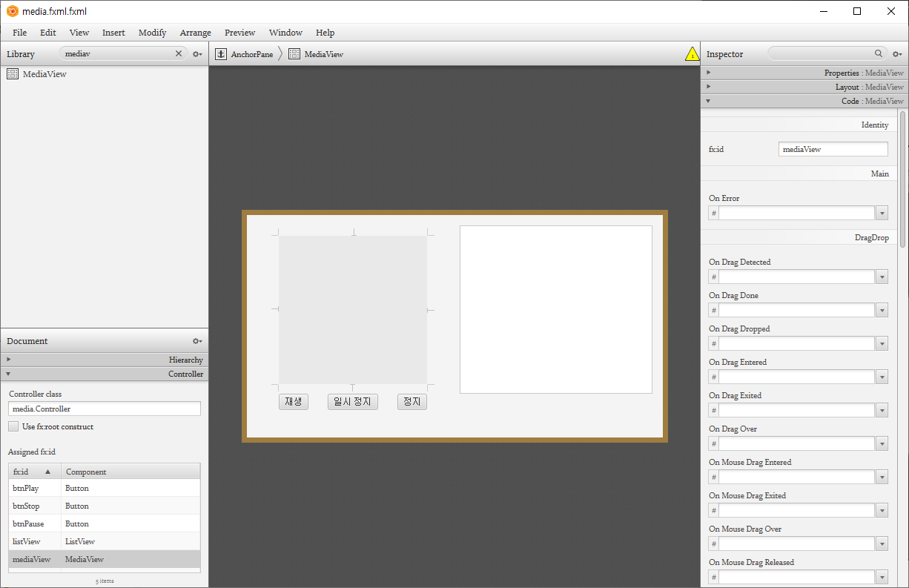The width and height of the screenshot is (909, 588).
Task: Select MediaView text in the breadcrumb
Action: pyautogui.click(x=324, y=54)
